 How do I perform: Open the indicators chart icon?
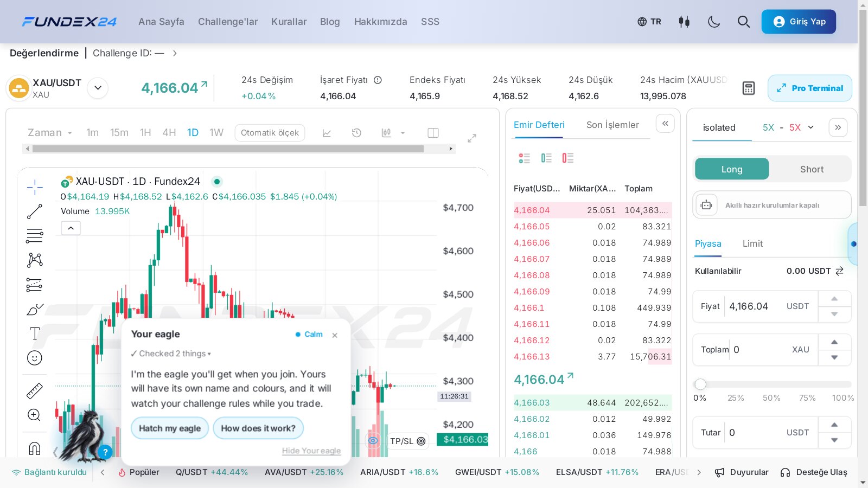click(327, 133)
